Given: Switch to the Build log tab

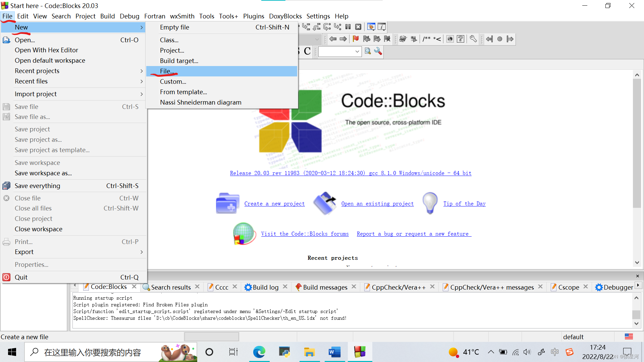Looking at the screenshot, I should pos(265,287).
